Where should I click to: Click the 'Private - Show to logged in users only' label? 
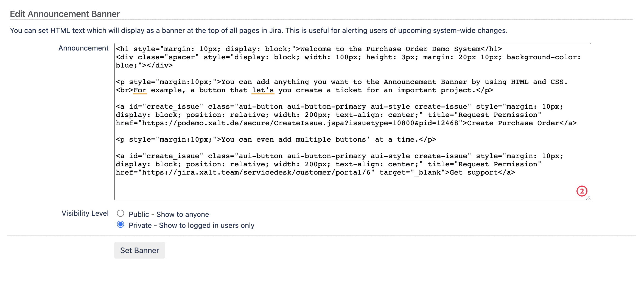[192, 225]
